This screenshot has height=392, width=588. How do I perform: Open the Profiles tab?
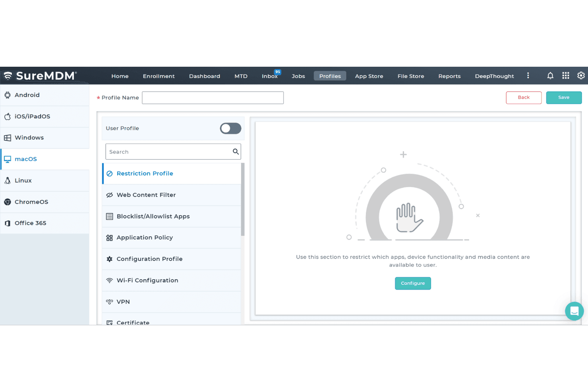330,76
